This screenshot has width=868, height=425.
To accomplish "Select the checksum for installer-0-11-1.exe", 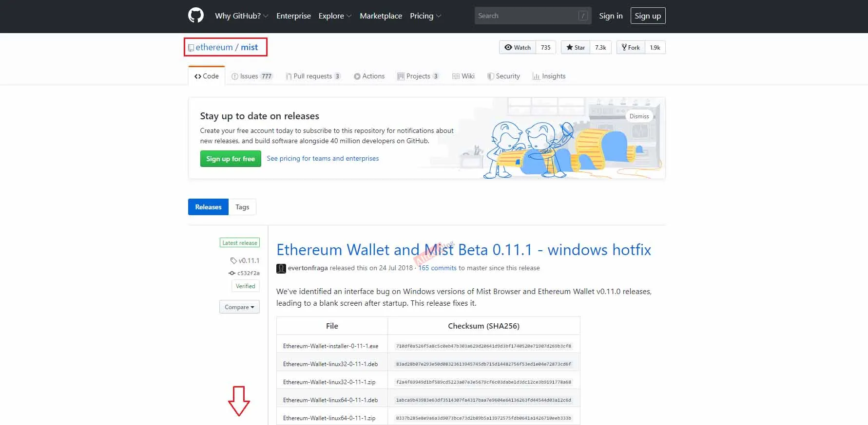I will click(x=483, y=346).
